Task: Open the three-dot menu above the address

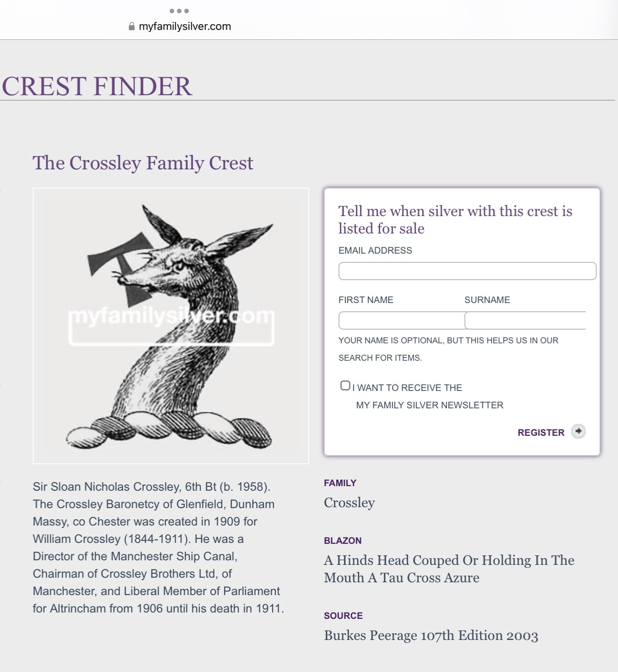Action: tap(179, 11)
